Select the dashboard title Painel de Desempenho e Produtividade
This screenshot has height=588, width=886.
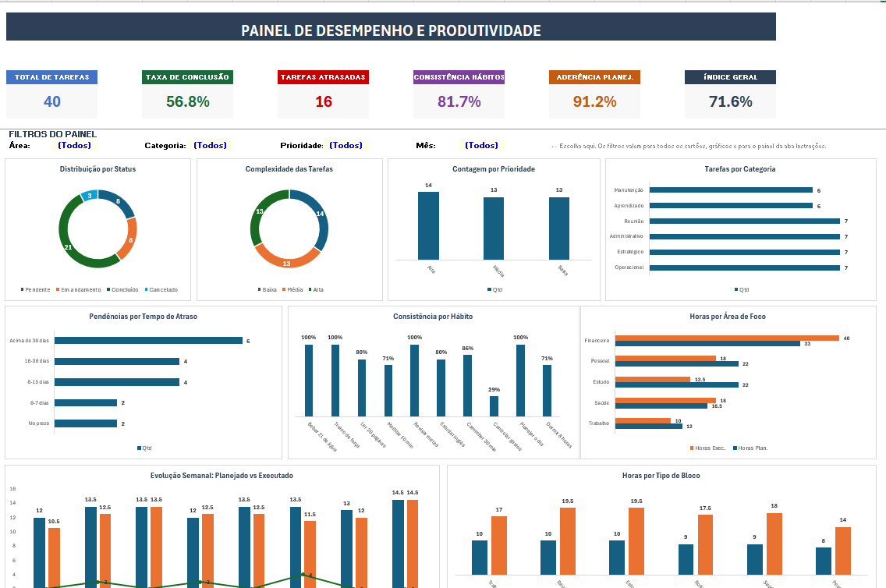click(391, 30)
